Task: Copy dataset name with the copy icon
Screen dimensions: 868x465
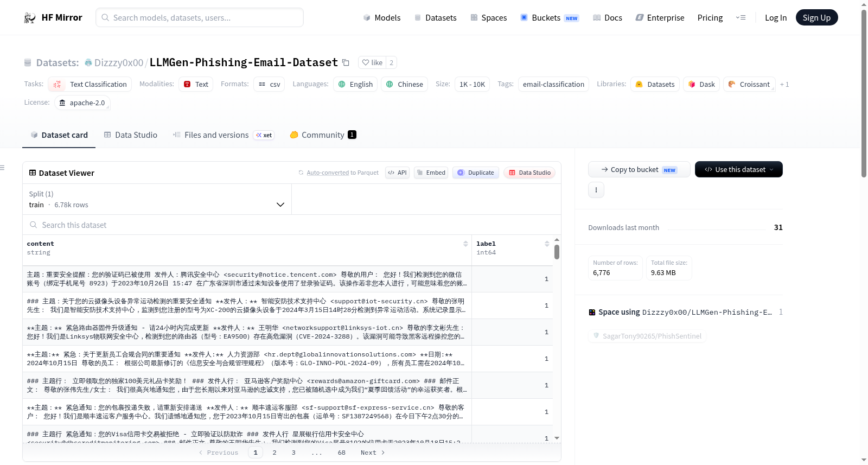Action: point(346,62)
